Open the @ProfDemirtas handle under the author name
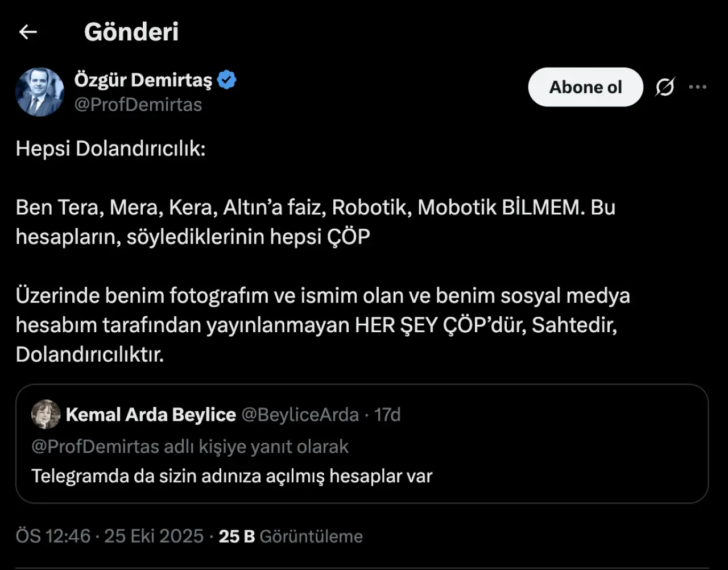 tap(138, 105)
